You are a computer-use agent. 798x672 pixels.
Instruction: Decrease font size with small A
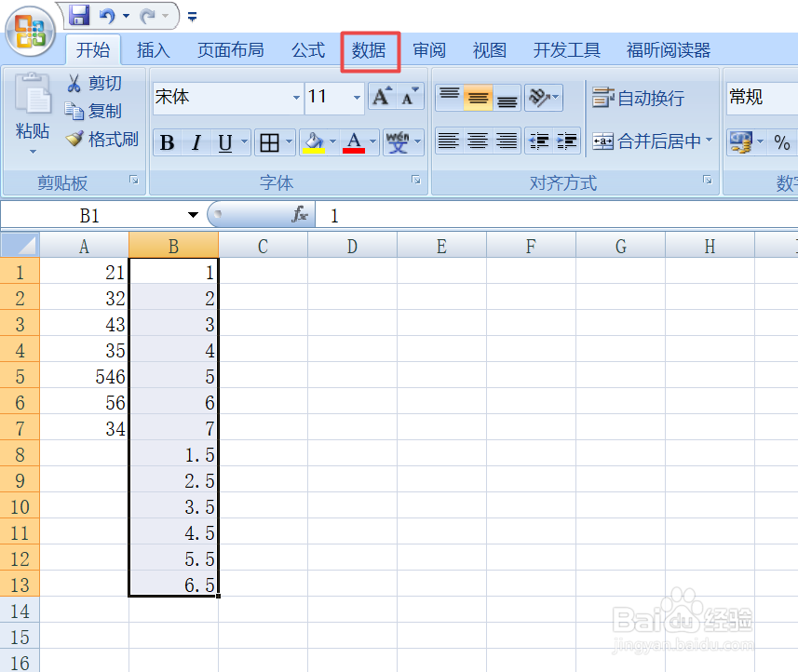pos(410,96)
